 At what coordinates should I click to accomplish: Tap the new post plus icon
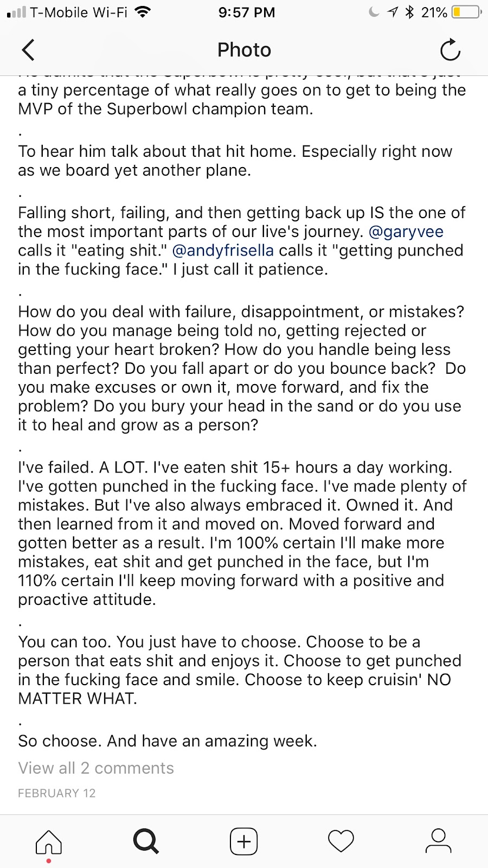244,841
